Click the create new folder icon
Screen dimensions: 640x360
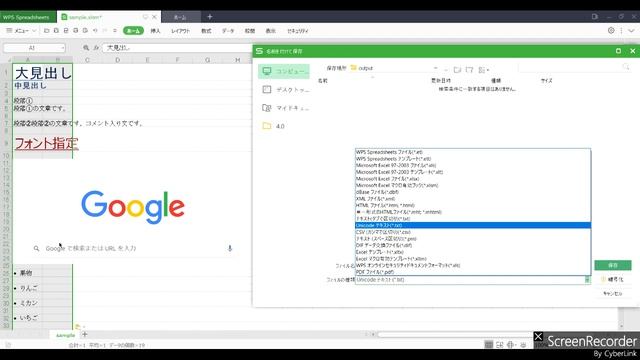coord(470,70)
